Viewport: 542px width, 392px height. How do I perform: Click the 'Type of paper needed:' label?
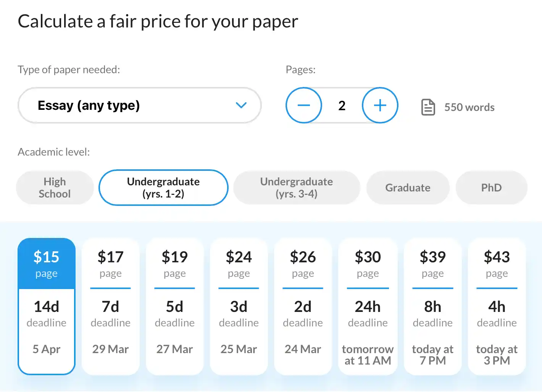[69, 70]
